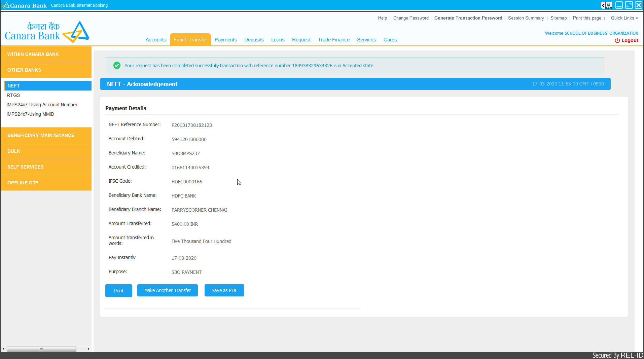
Task: Open the Session Summary link
Action: pos(526,18)
